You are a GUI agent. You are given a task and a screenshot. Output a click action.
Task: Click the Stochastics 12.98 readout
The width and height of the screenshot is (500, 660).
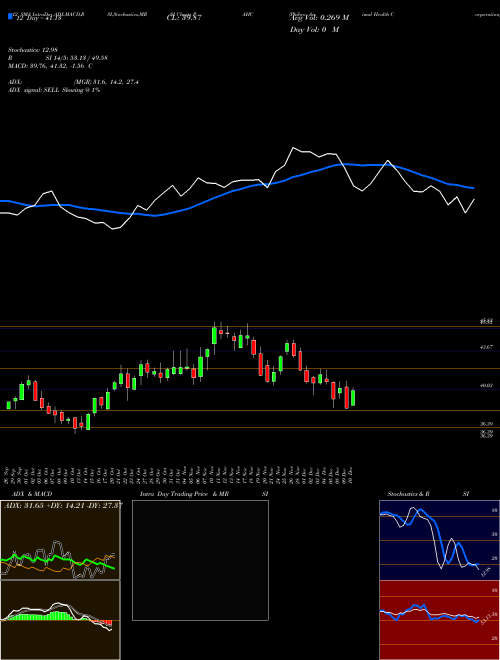coord(32,50)
